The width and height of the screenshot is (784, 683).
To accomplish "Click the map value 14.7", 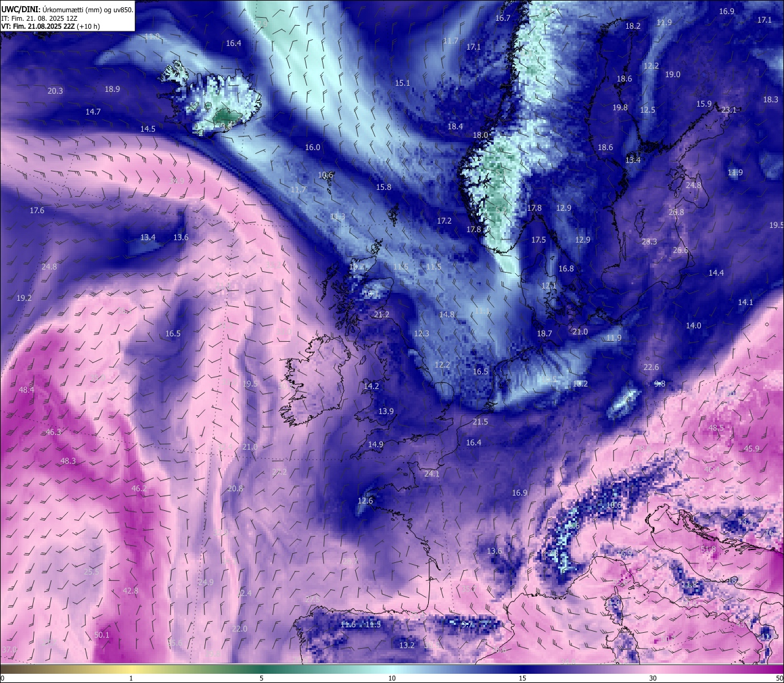I will click(93, 111).
